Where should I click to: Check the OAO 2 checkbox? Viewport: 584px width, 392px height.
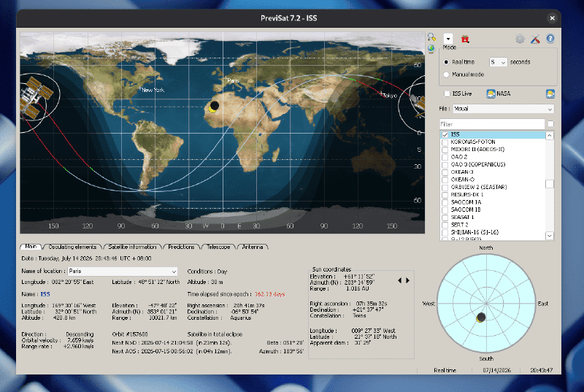445,157
